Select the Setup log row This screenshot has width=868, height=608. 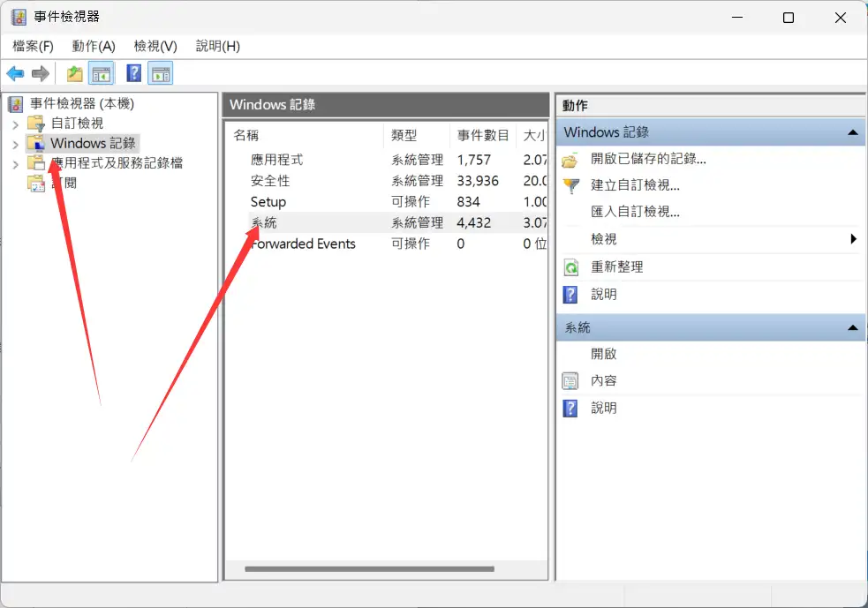point(387,202)
